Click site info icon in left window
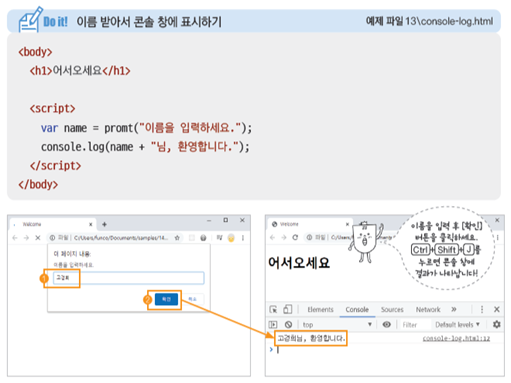 click(x=52, y=238)
